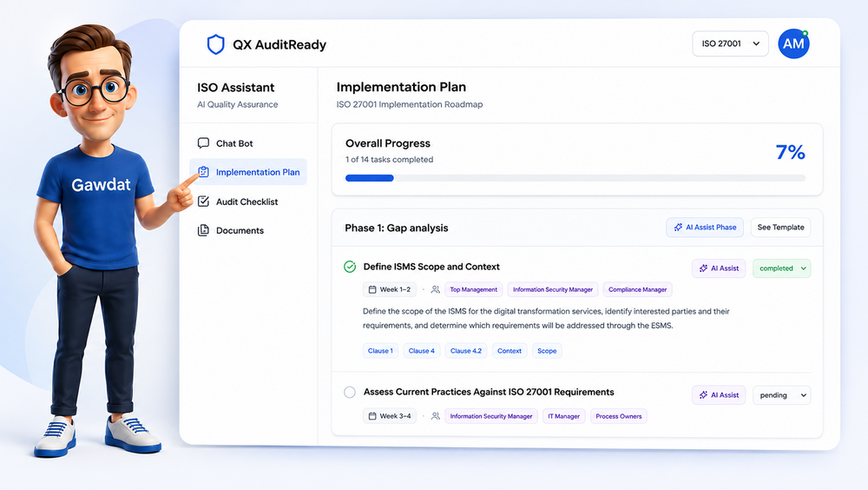
Task: Select Implementation Plan in sidebar
Action: pos(248,172)
